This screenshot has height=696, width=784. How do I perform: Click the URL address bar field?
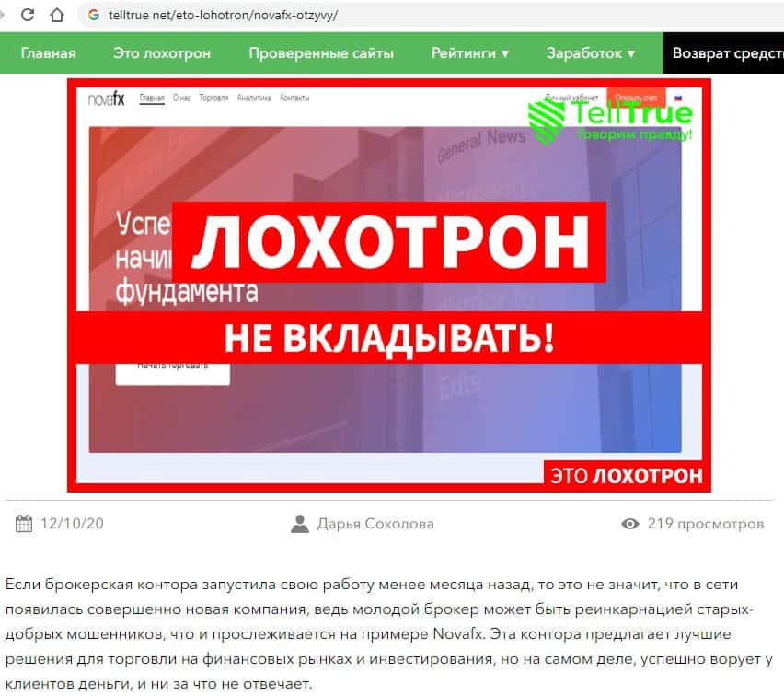(x=430, y=15)
